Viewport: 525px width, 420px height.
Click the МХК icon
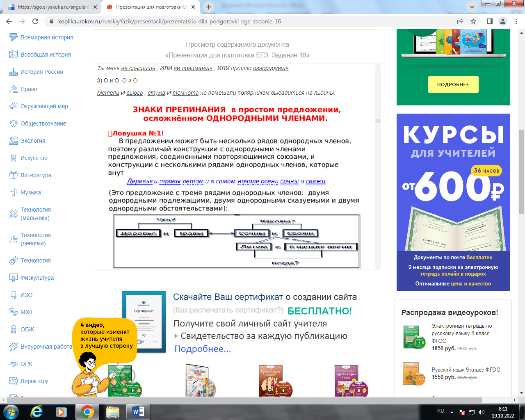(x=14, y=312)
